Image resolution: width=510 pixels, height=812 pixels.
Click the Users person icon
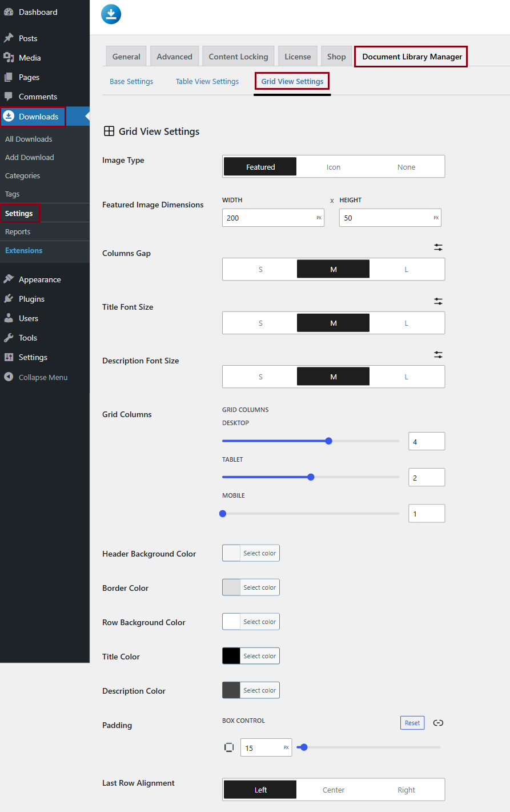tap(9, 318)
